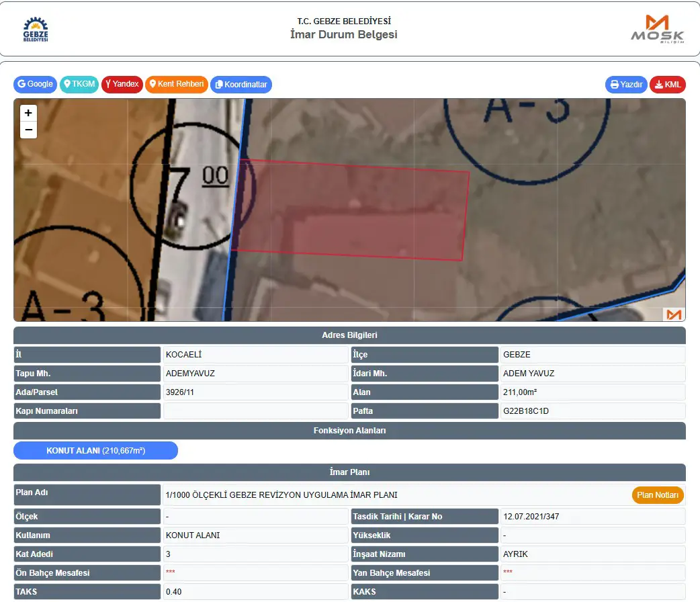Click the Gebze Belediyesi logo
700x602 pixels.
[x=36, y=30]
